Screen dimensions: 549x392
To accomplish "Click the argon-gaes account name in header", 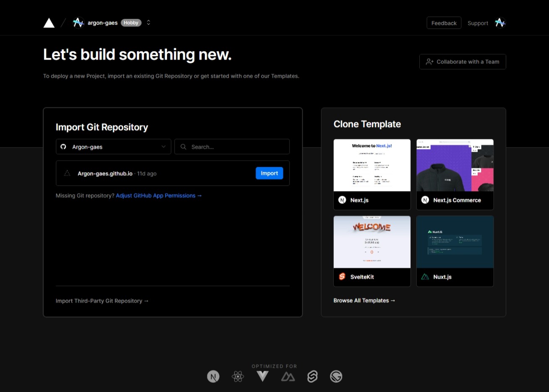I will [102, 23].
